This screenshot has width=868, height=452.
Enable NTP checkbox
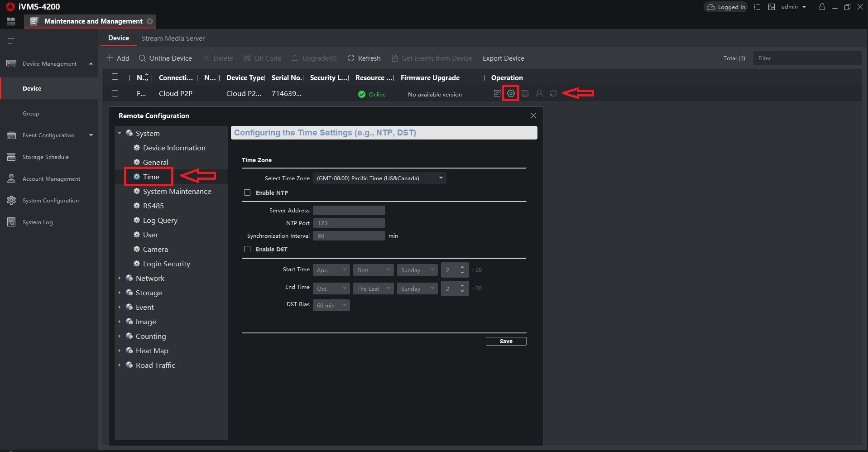(247, 192)
